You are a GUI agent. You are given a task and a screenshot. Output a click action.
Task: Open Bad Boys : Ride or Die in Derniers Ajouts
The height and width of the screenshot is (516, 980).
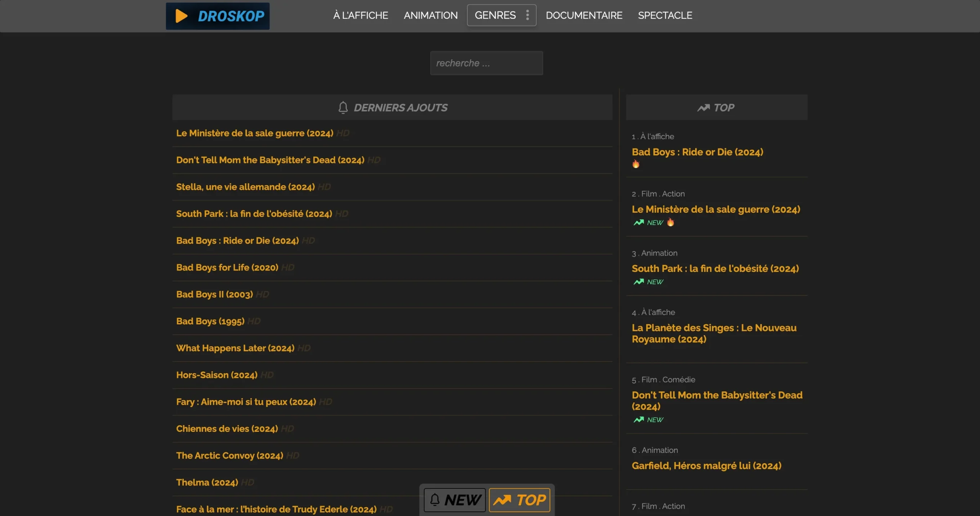click(237, 241)
